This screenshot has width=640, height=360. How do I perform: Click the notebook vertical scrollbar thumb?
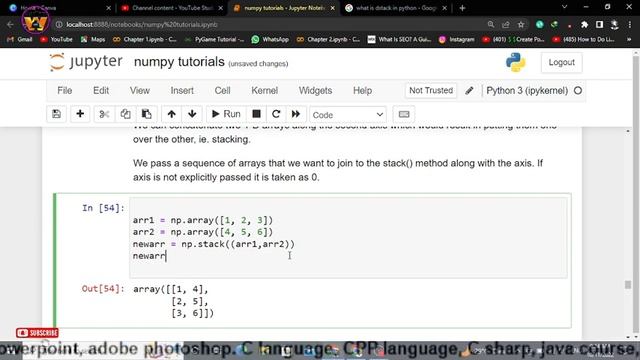[628, 284]
